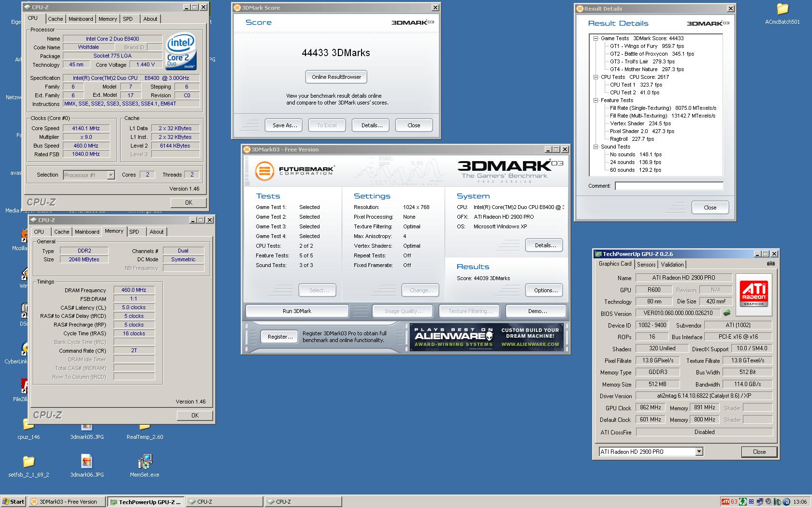The width and height of the screenshot is (812, 508).
Task: Click the '44433 3DMarks' score text
Action: tap(336, 53)
